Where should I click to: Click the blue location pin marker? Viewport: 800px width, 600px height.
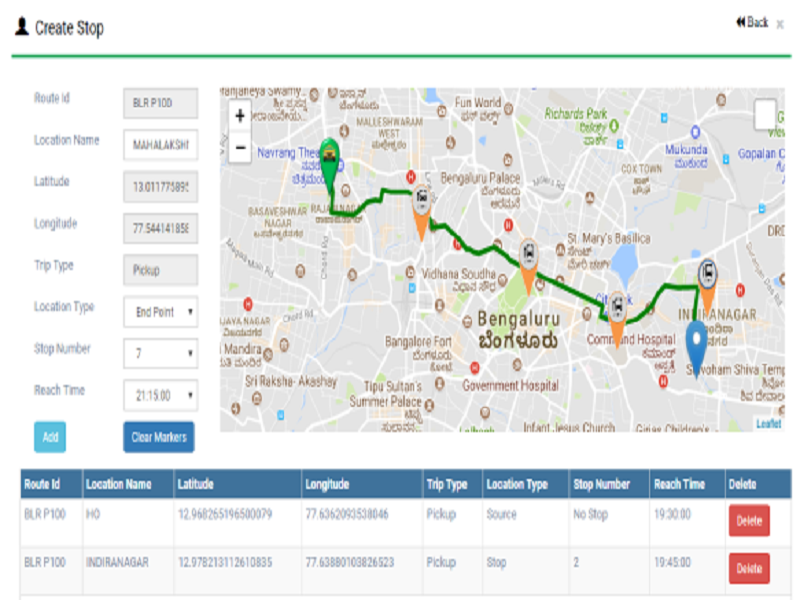[696, 349]
